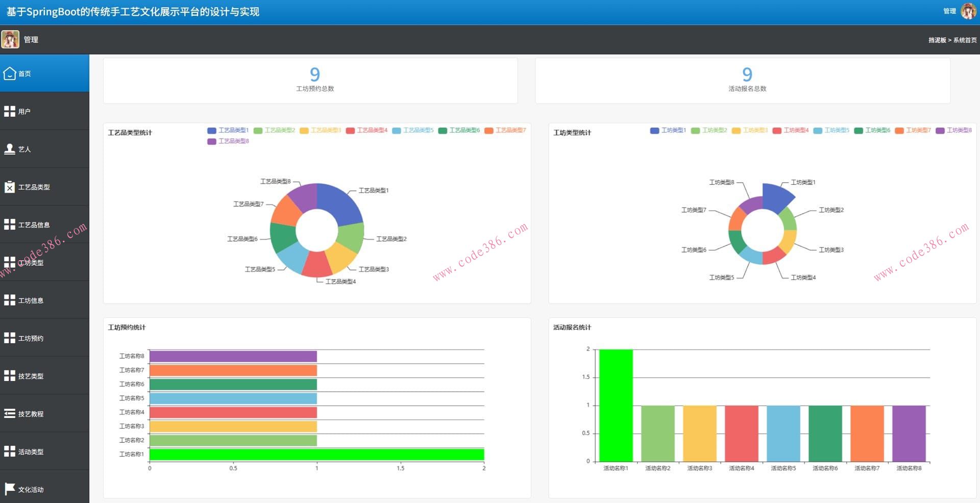Toggle legend 工坊类型5
980x503 pixels.
click(x=831, y=131)
